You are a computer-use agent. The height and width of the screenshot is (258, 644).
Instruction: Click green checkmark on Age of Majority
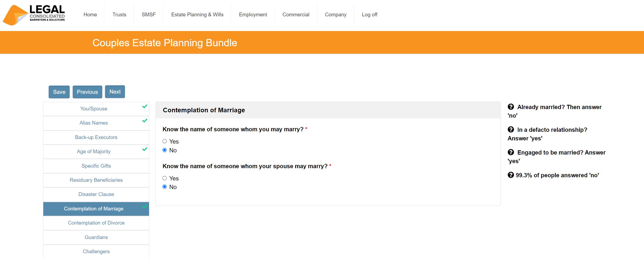tap(145, 149)
